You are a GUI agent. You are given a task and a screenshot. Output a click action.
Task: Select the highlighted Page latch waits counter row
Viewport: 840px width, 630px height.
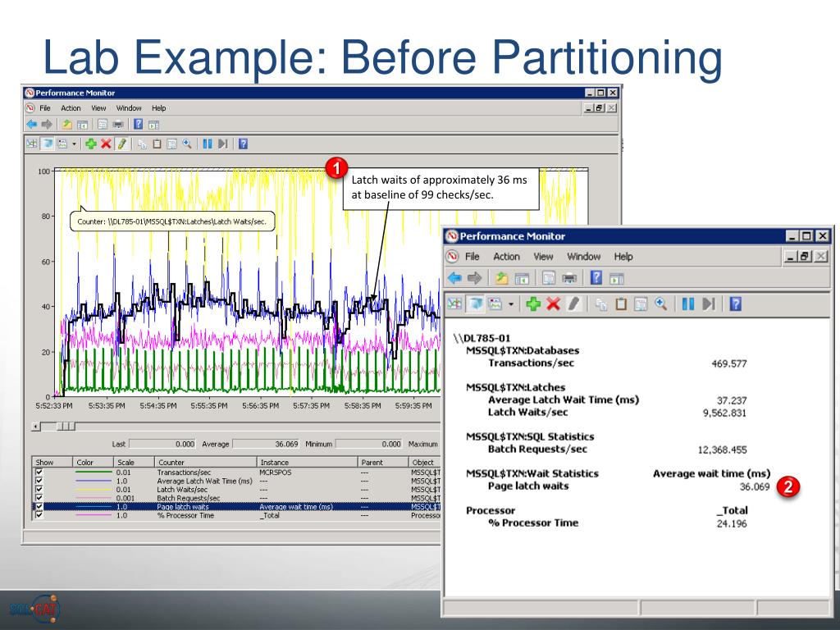205,507
